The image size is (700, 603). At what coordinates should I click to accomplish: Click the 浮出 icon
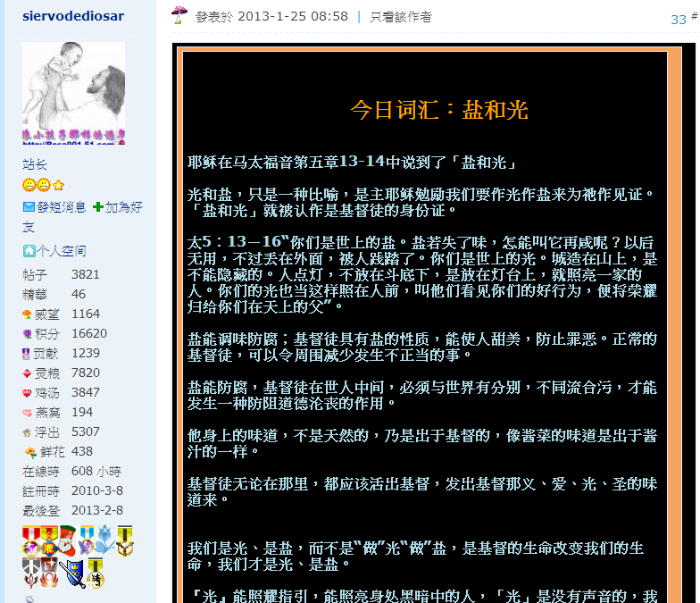[x=27, y=432]
